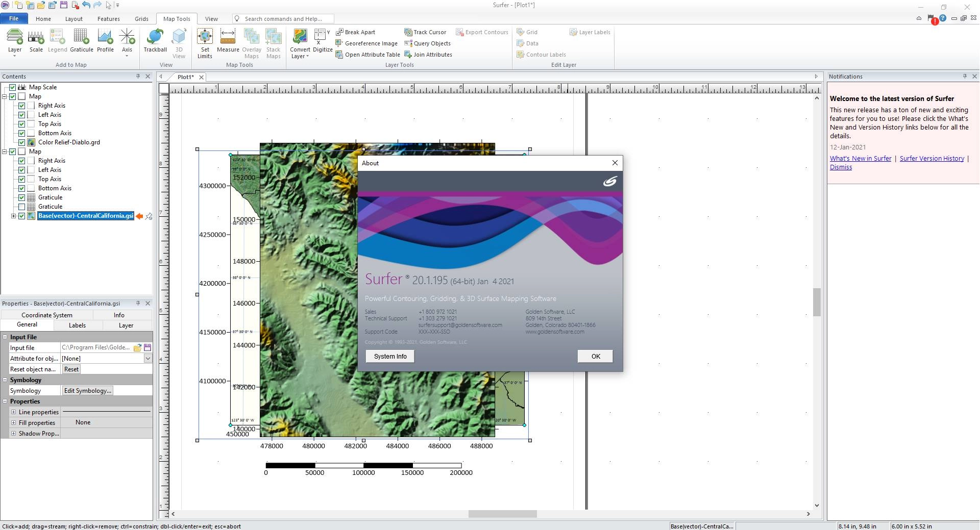Open Attribute Table from ribbon

pos(367,55)
